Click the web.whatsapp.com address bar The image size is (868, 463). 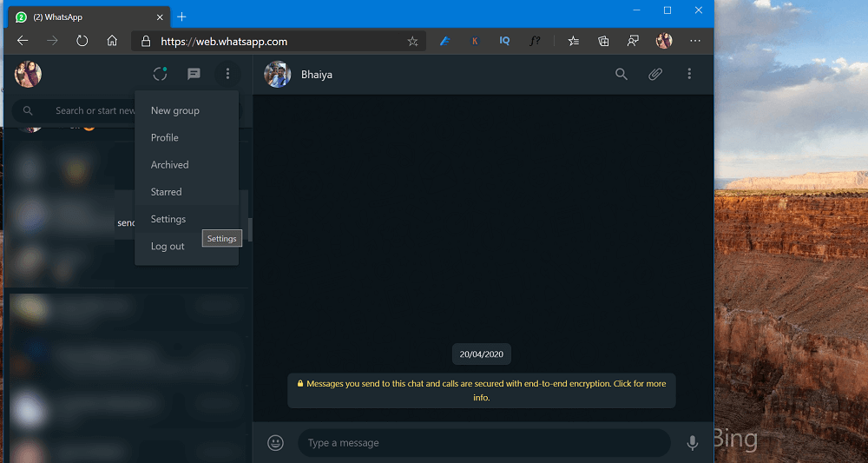277,42
